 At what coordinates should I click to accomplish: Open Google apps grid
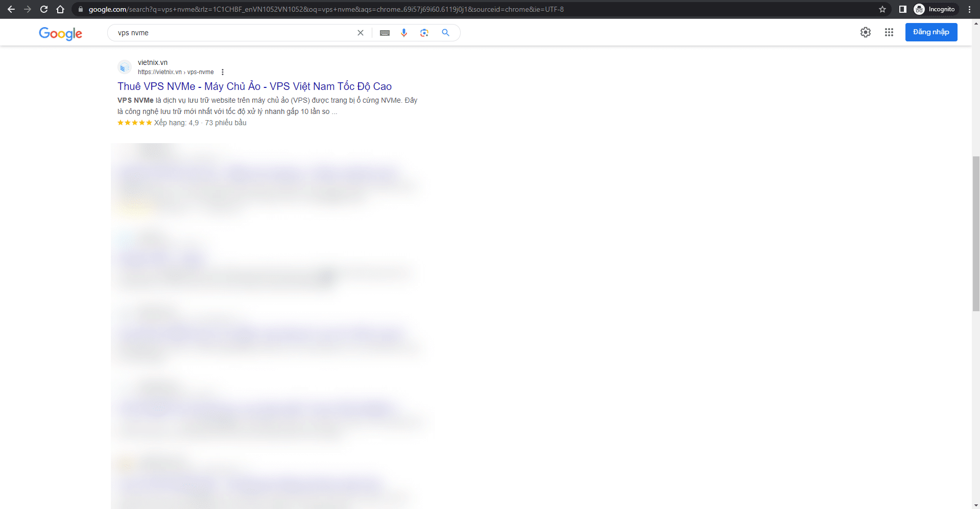[889, 32]
